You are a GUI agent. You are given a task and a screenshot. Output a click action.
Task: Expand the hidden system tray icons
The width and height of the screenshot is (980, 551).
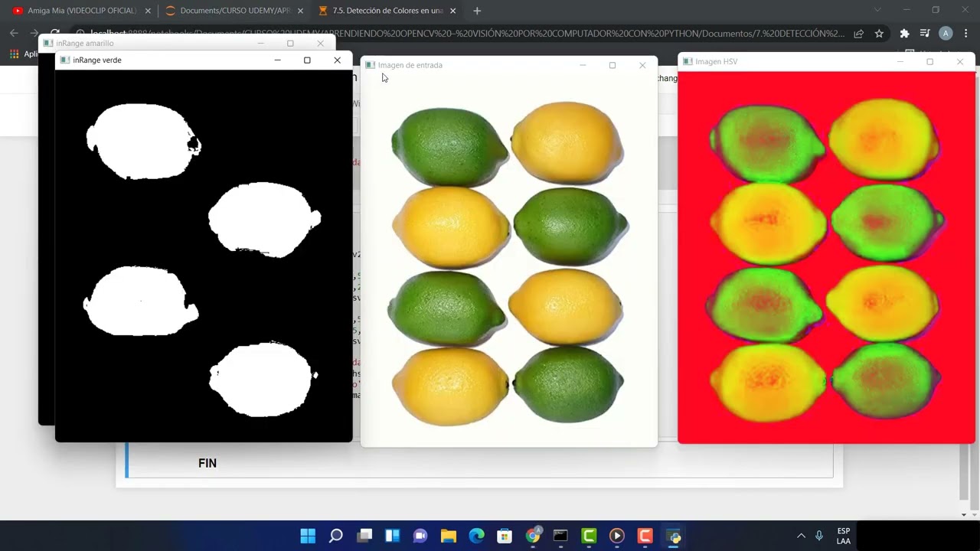(801, 536)
